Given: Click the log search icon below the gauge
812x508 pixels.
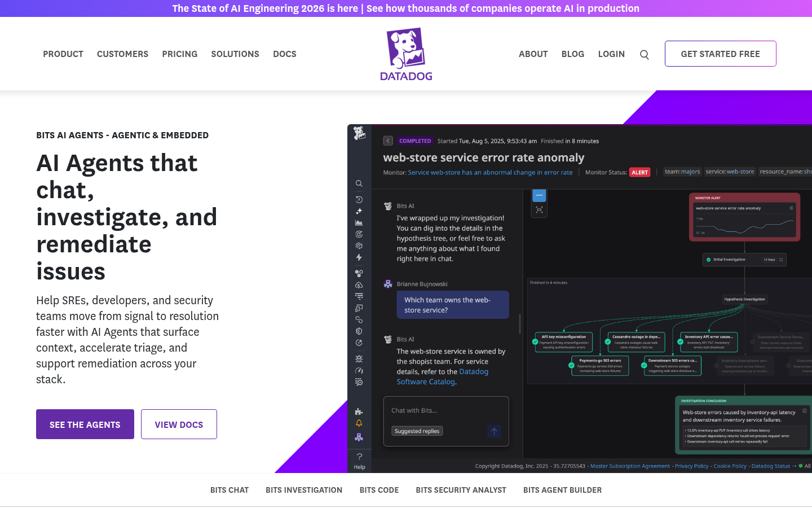Looking at the screenshot, I should (x=359, y=382).
